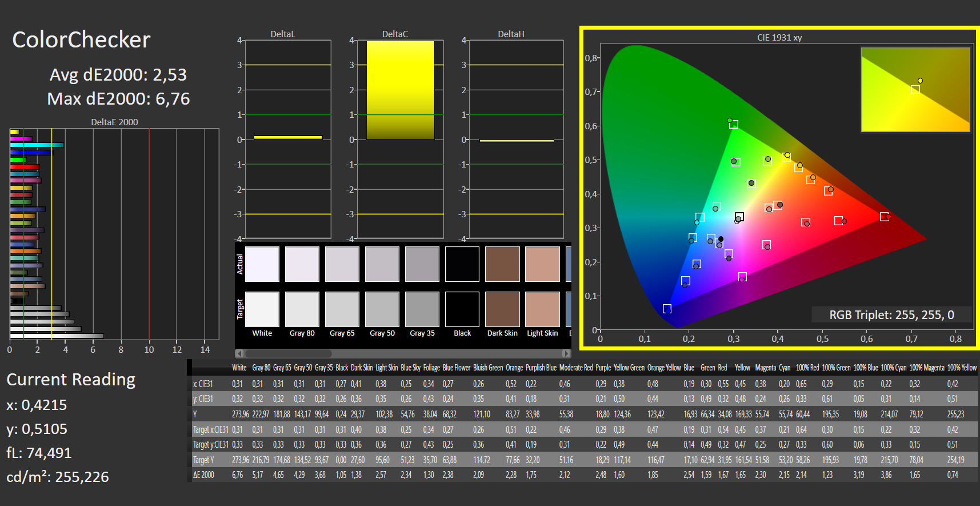Select the Actual Black swatch
This screenshot has height=506, width=980.
pyautogui.click(x=462, y=264)
